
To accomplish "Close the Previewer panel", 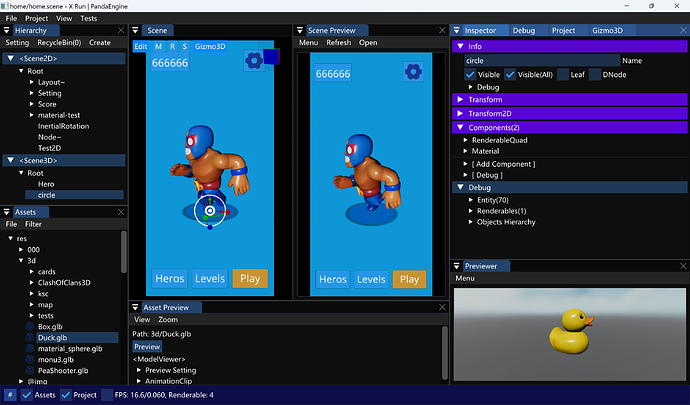I will tap(683, 266).
